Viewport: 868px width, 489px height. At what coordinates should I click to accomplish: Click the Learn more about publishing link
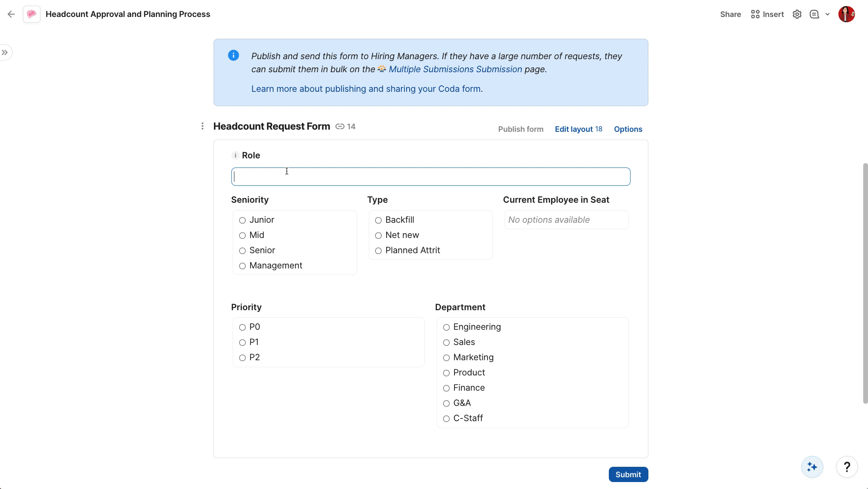pyautogui.click(x=366, y=89)
